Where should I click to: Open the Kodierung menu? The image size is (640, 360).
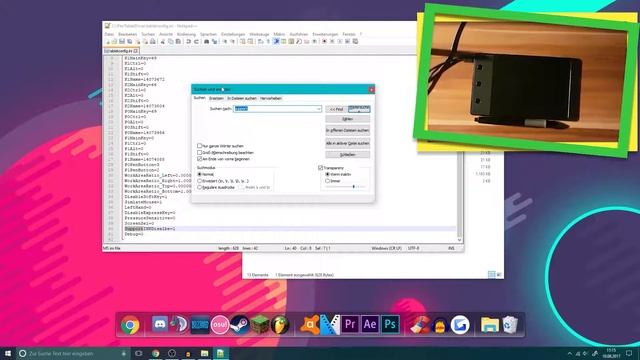[186, 34]
